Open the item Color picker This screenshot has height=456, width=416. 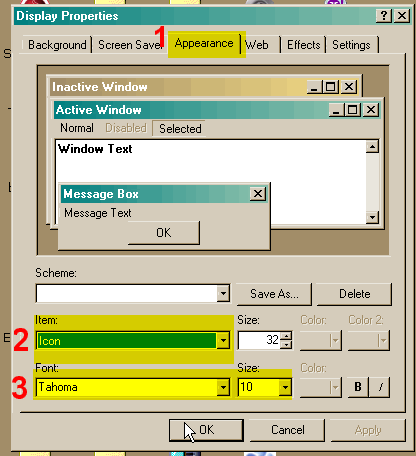[x=321, y=340]
